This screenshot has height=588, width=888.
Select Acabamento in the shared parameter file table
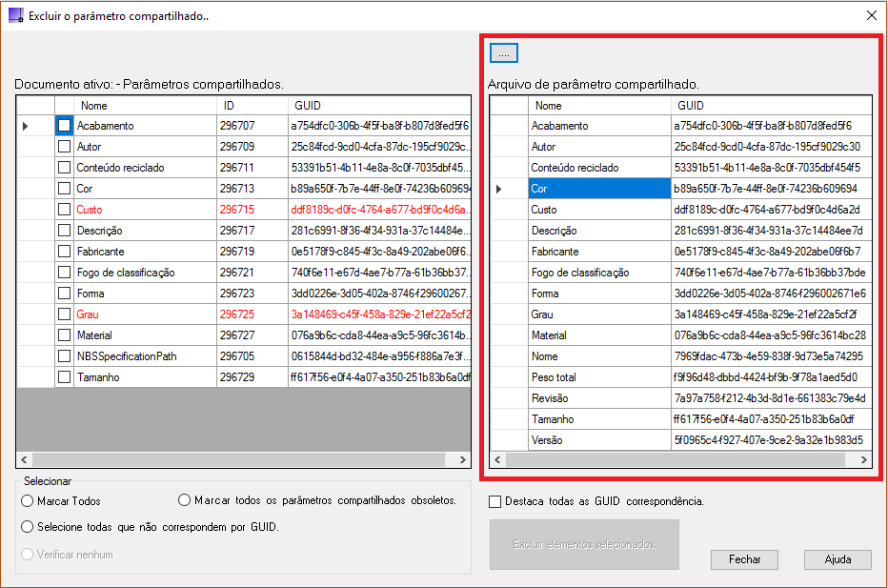(599, 125)
